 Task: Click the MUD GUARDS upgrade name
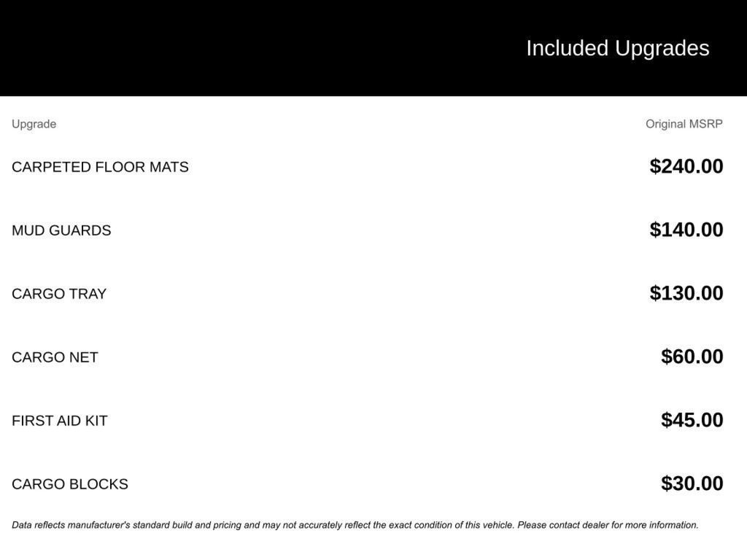tap(61, 230)
